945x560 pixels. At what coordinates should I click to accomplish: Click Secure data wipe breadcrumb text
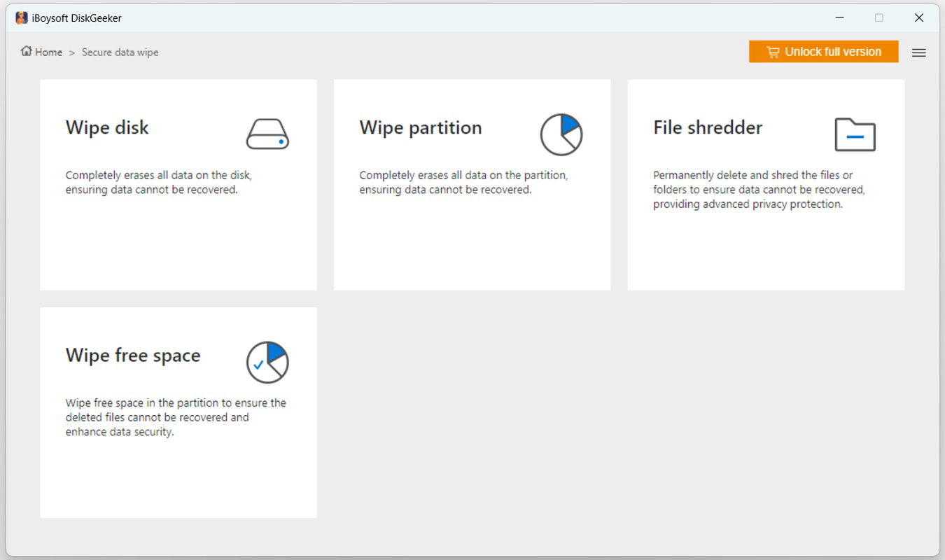(x=120, y=52)
